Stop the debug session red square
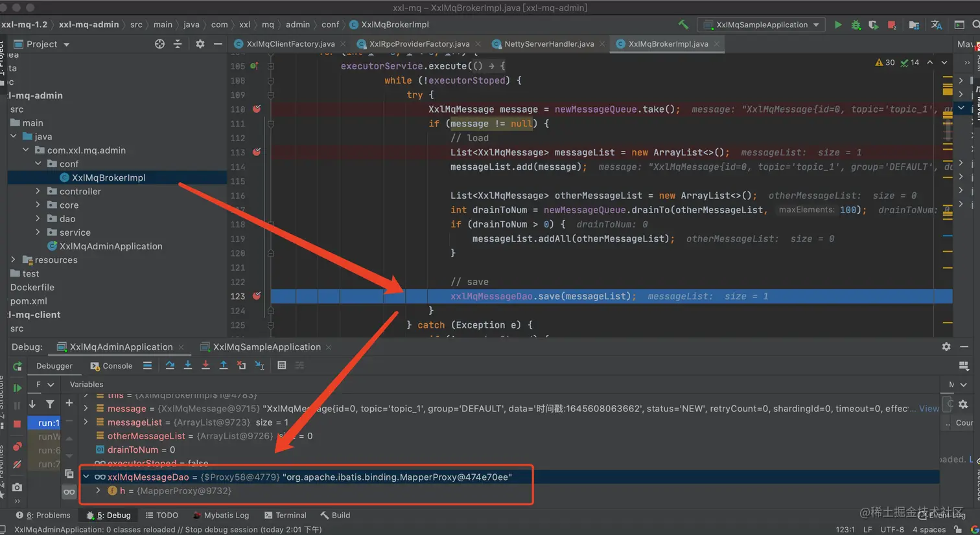The width and height of the screenshot is (980, 535). coord(17,423)
